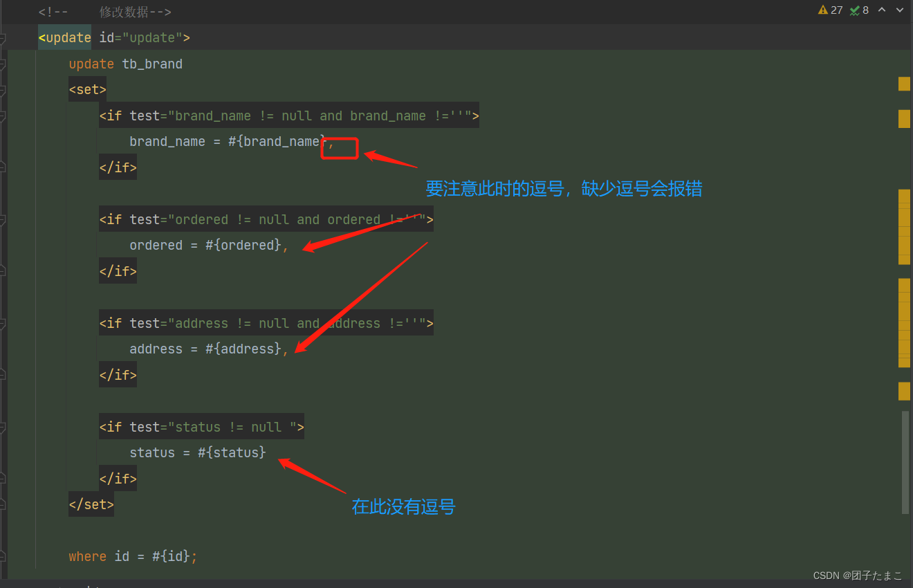Viewport: 913px width, 588px height.
Task: Click the id="update" attribute value
Action: click(x=152, y=37)
